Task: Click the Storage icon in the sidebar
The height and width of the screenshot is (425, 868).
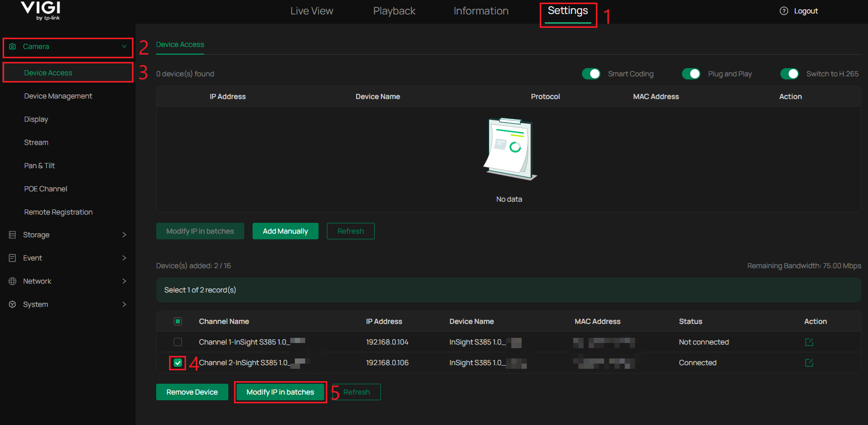Action: click(x=12, y=235)
